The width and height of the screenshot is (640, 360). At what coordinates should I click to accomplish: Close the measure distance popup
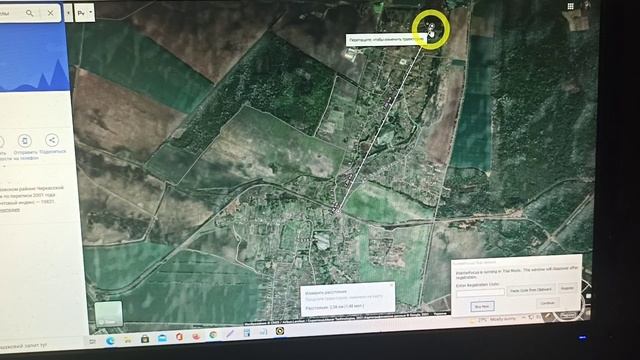pyautogui.click(x=391, y=285)
